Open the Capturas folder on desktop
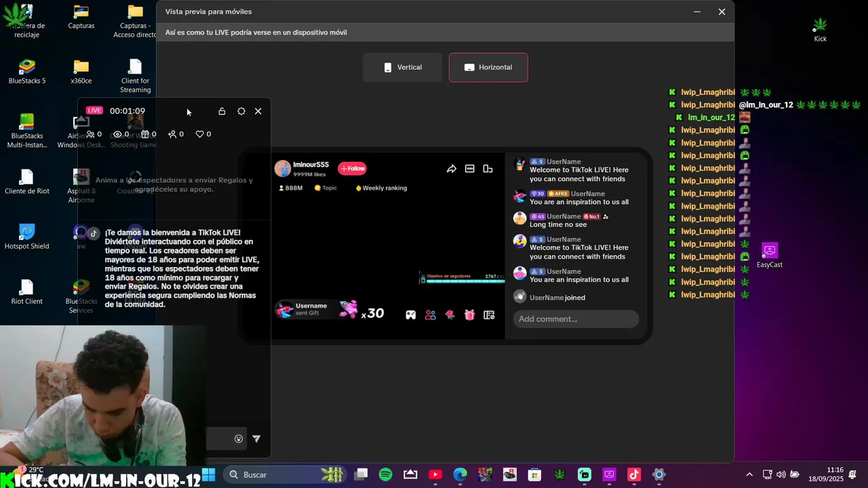868x488 pixels. tap(81, 18)
